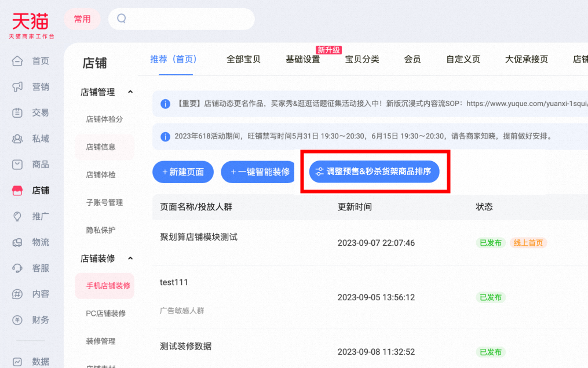Open the 交易 transactions icon
588x368 pixels.
17,112
